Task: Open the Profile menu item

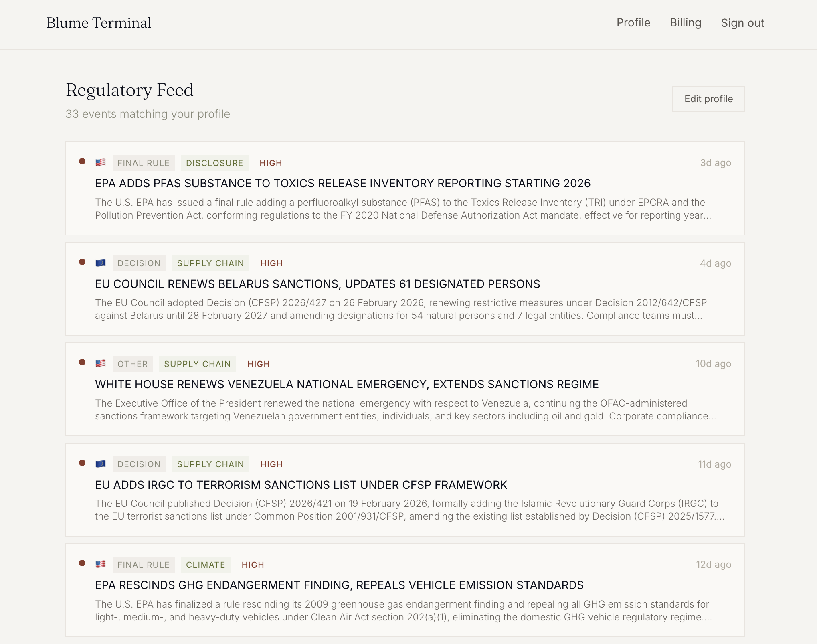Action: [633, 23]
